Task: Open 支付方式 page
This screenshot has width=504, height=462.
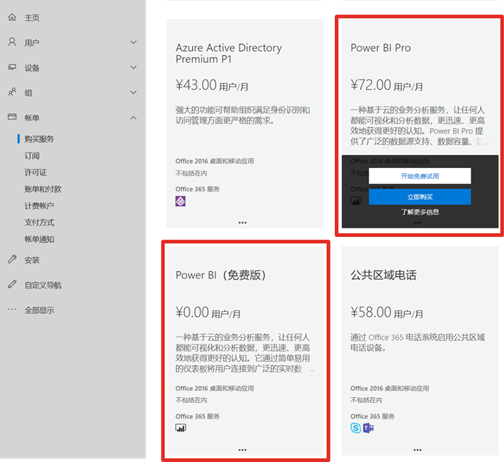Action: [x=39, y=222]
